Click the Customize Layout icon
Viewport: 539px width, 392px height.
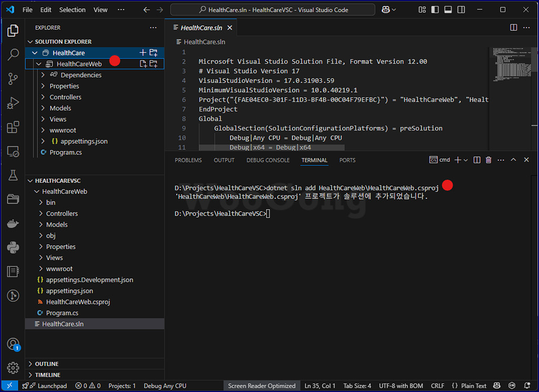click(422, 9)
